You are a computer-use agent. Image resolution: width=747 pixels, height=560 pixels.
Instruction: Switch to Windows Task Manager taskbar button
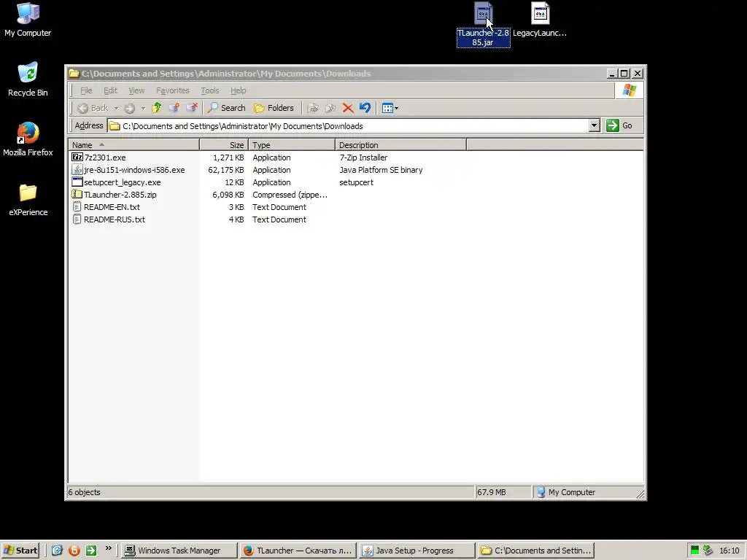pos(178,551)
